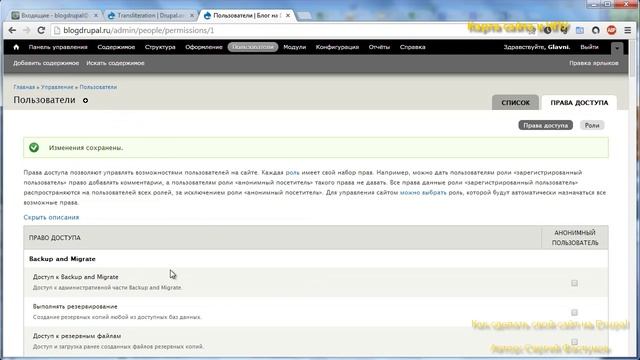The width and height of the screenshot is (640, 360).
Task: Click the ПРАВО ДОСТУПА column header
Action: coord(54,238)
